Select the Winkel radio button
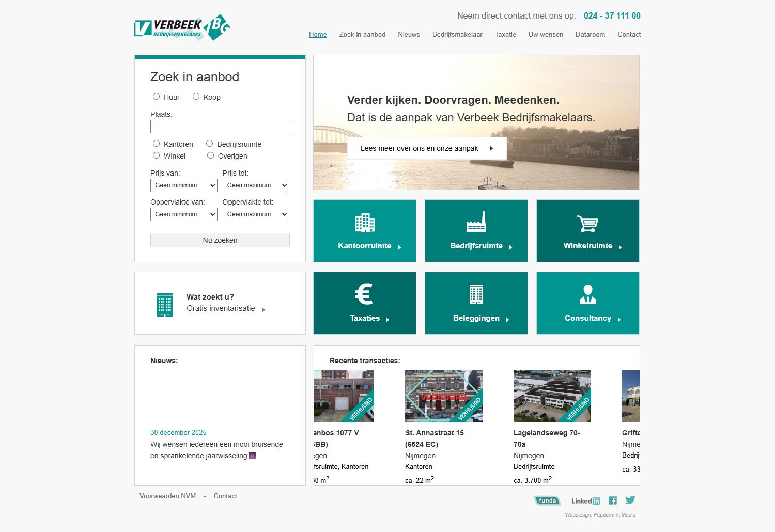This screenshot has width=775, height=532. click(156, 155)
